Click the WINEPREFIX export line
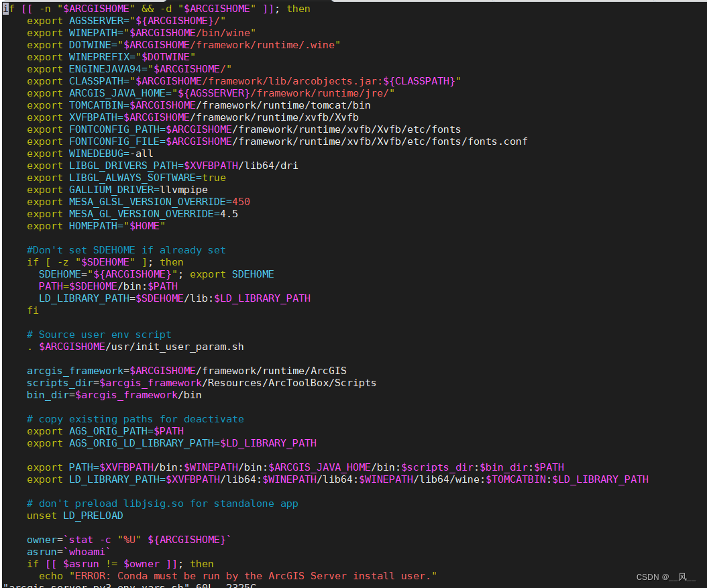 (111, 57)
